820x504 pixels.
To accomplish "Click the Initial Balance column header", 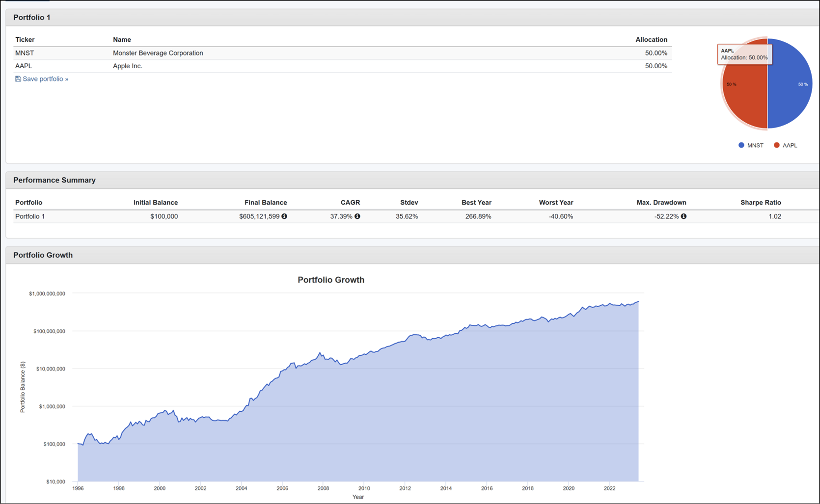I will (156, 203).
